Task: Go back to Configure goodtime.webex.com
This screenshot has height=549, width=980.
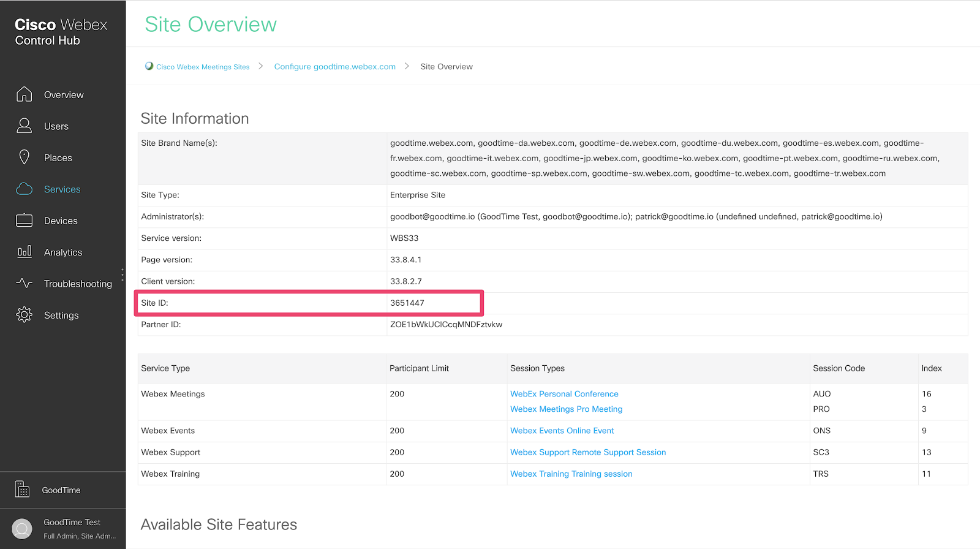Action: 334,67
